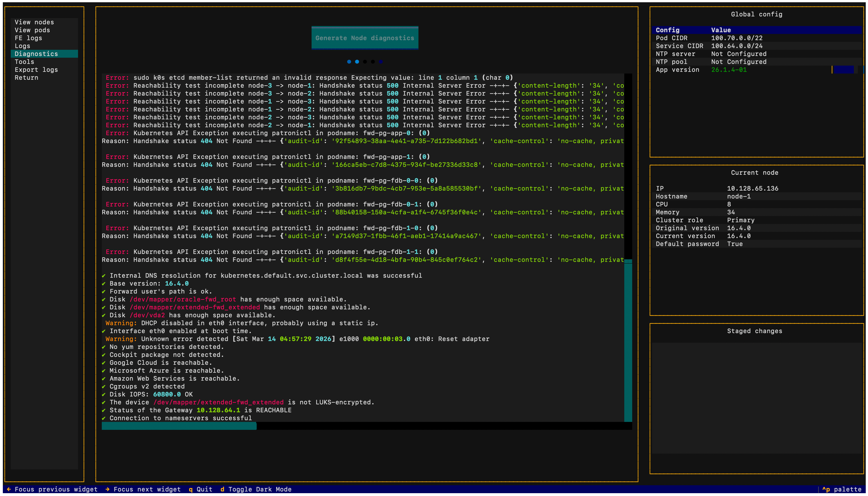Click /dev/vda2 disk space line
Image resolution: width=868 pixels, height=496 pixels.
click(189, 315)
